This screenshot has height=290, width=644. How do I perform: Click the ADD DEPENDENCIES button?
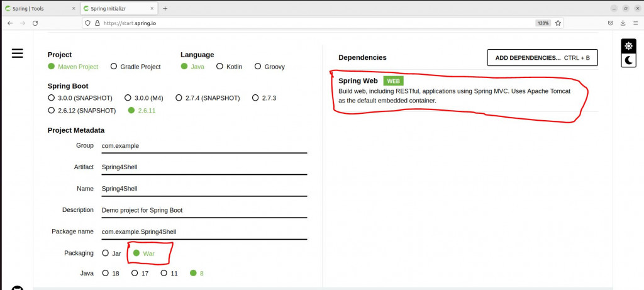(542, 58)
